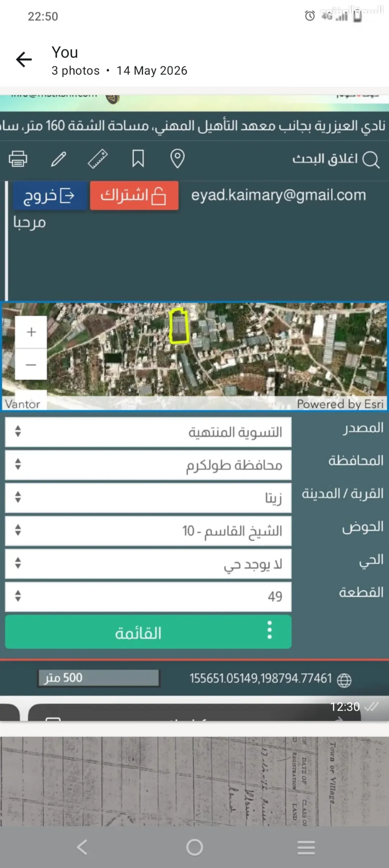Click the email eyad.kaimary@gmail.com
Viewport: 389px width, 868px height.
[278, 195]
